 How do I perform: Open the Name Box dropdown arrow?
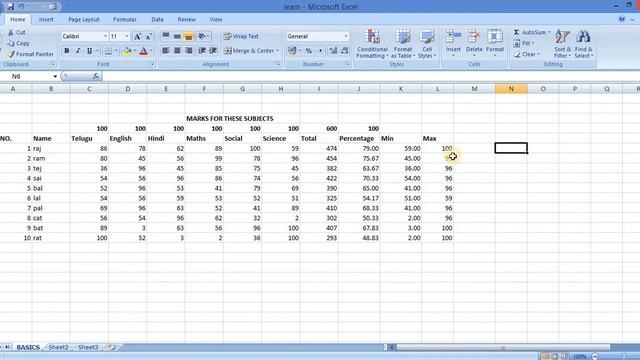click(x=55, y=76)
